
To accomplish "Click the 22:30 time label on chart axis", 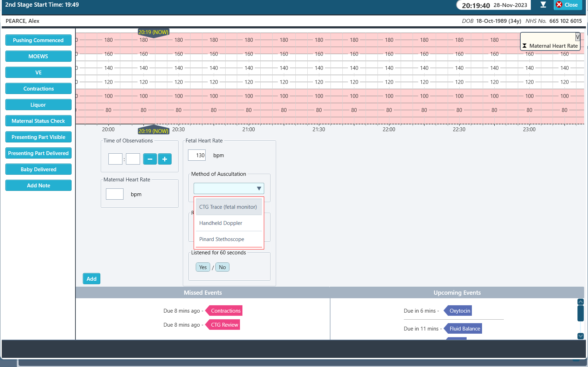I will point(459,129).
